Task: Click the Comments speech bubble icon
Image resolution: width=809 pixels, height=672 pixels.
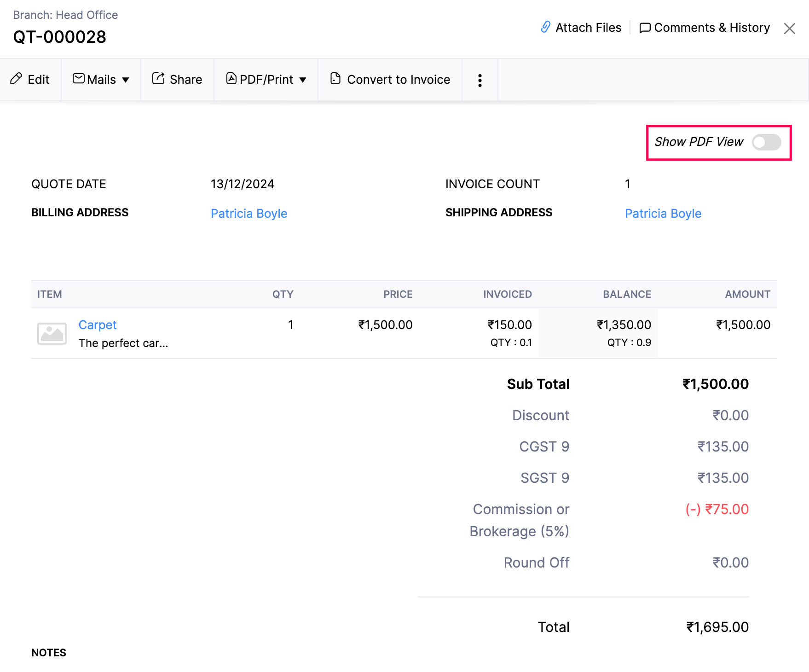Action: (645, 28)
